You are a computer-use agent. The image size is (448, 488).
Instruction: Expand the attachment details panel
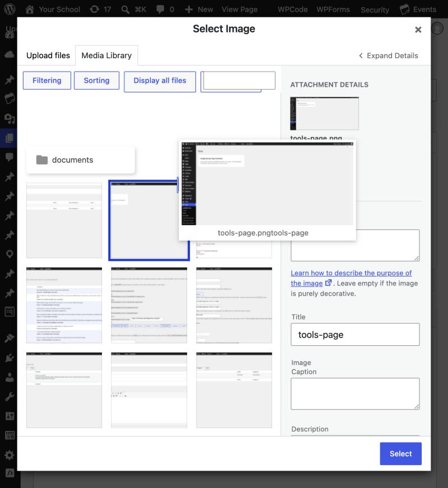pyautogui.click(x=388, y=56)
